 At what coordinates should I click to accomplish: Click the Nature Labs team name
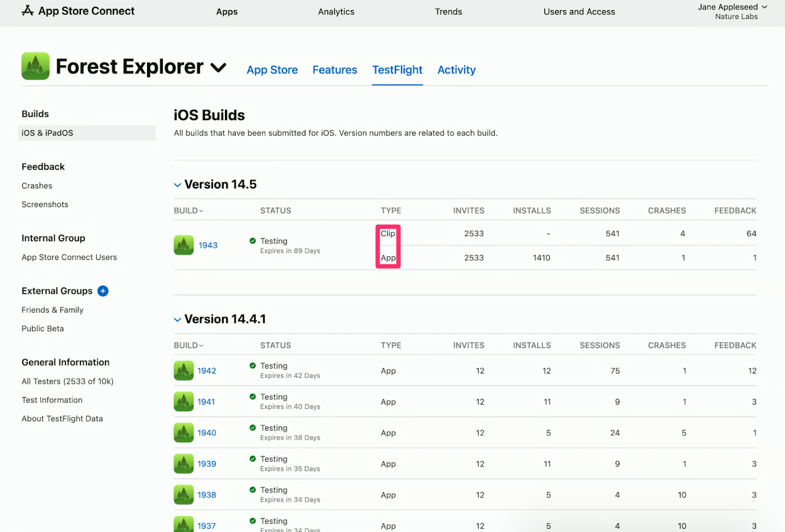click(737, 17)
